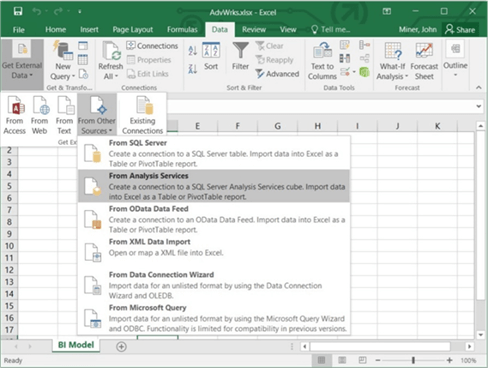Screen dimensions: 488x368
Task: Click the zoom in plus button
Action: tap(450, 360)
